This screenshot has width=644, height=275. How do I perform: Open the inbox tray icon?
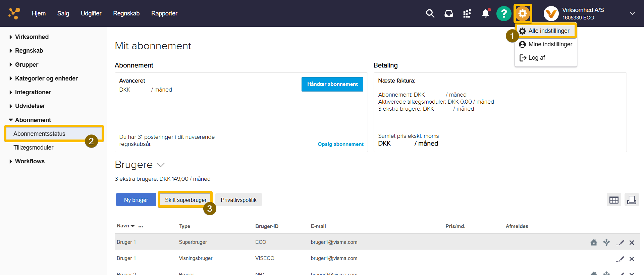tap(448, 13)
